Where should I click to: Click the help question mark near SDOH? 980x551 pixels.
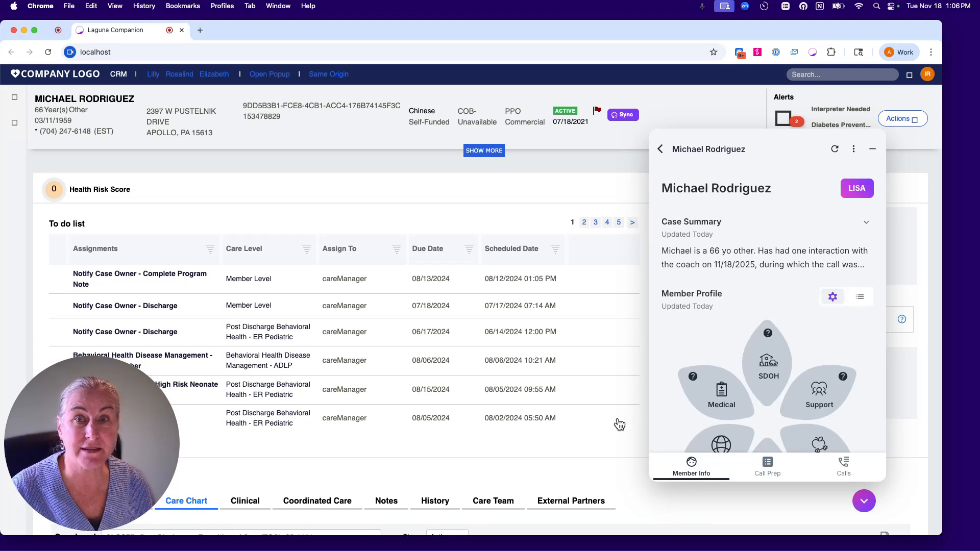pos(768,333)
